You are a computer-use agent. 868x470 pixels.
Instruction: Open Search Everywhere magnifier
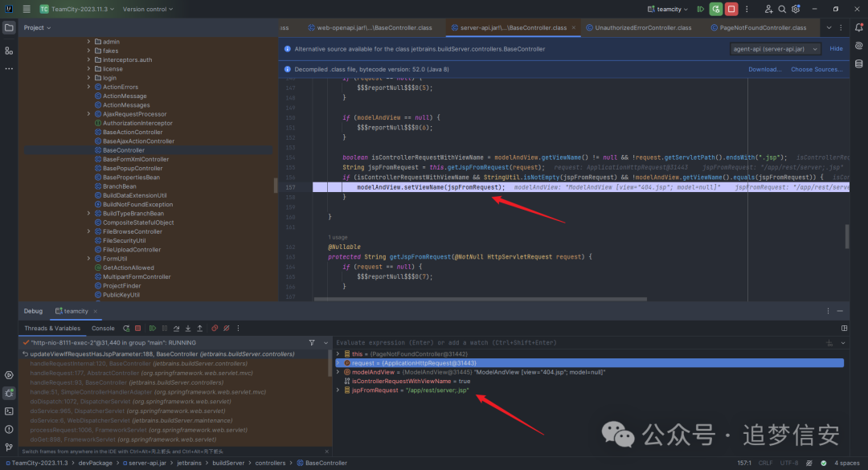pyautogui.click(x=782, y=9)
